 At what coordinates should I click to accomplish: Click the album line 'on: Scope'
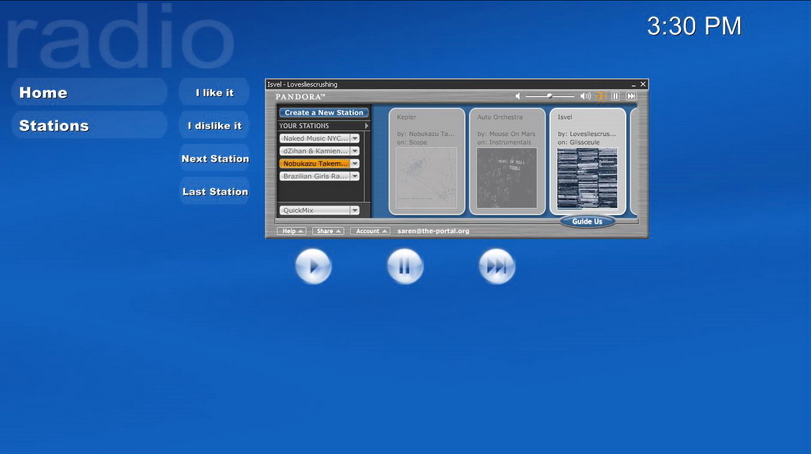412,142
